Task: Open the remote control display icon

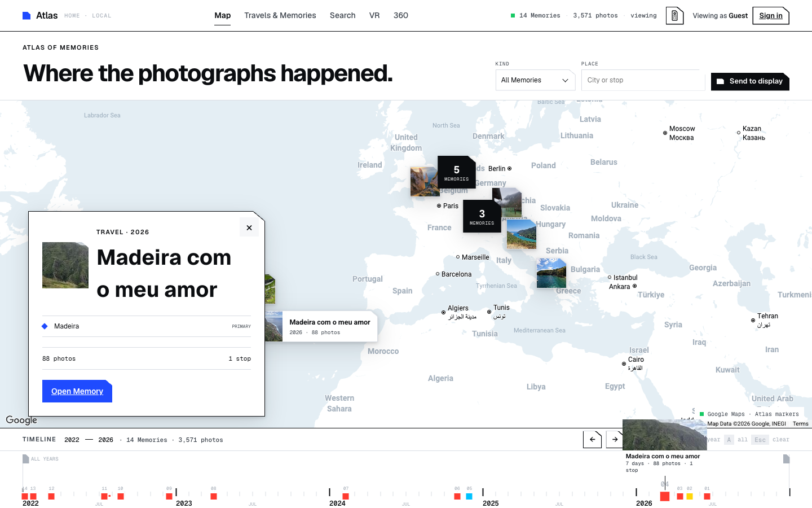Action: [674, 16]
